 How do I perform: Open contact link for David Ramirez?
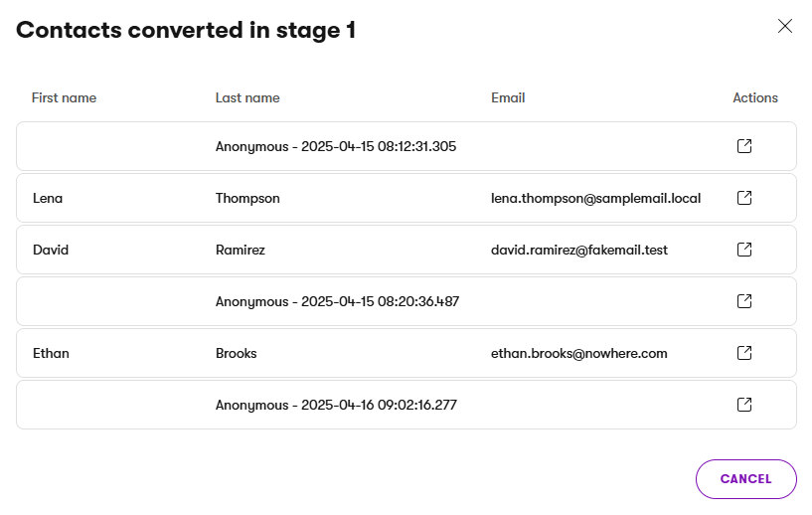coord(743,250)
